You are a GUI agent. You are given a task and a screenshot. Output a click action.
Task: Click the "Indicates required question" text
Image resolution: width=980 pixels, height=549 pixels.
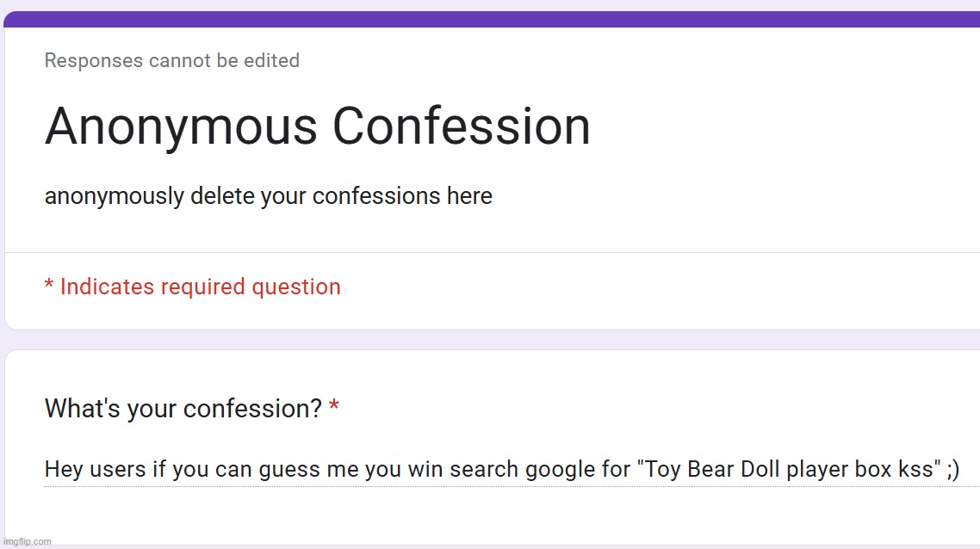200,287
